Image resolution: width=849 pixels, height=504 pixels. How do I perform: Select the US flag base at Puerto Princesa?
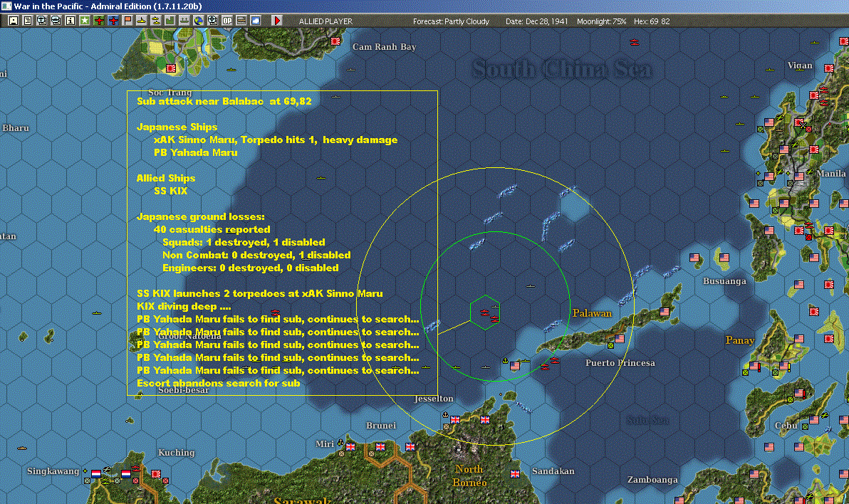pos(620,339)
